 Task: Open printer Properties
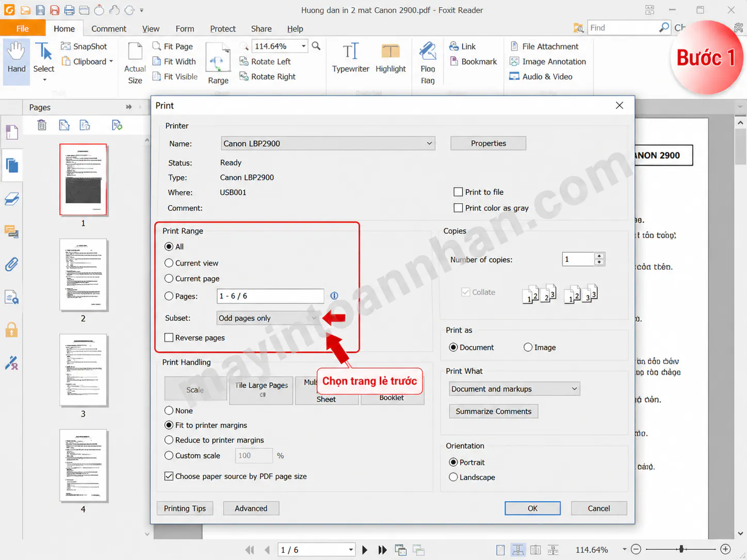pyautogui.click(x=489, y=143)
